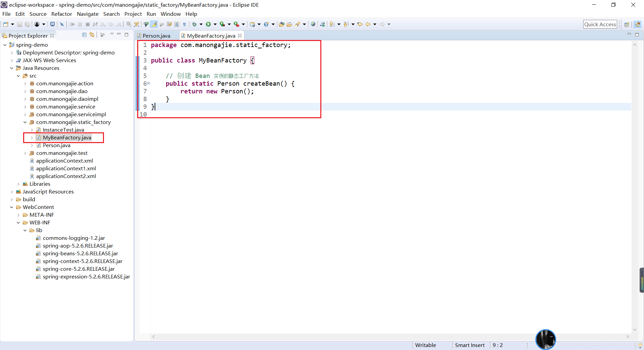Click the Search flashlight icon

click(298, 24)
